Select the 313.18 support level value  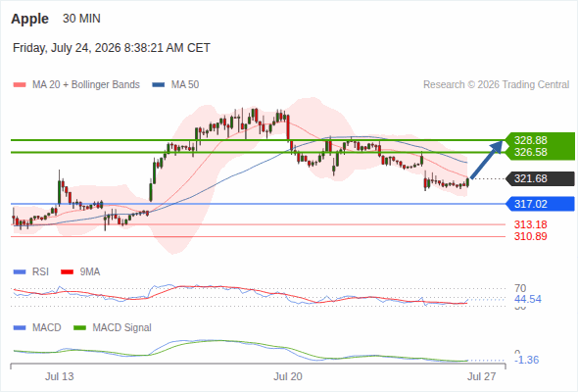coord(531,224)
